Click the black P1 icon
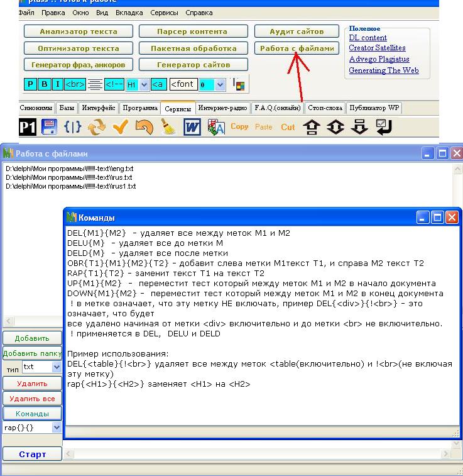The height and width of the screenshot is (476, 463). [x=28, y=127]
